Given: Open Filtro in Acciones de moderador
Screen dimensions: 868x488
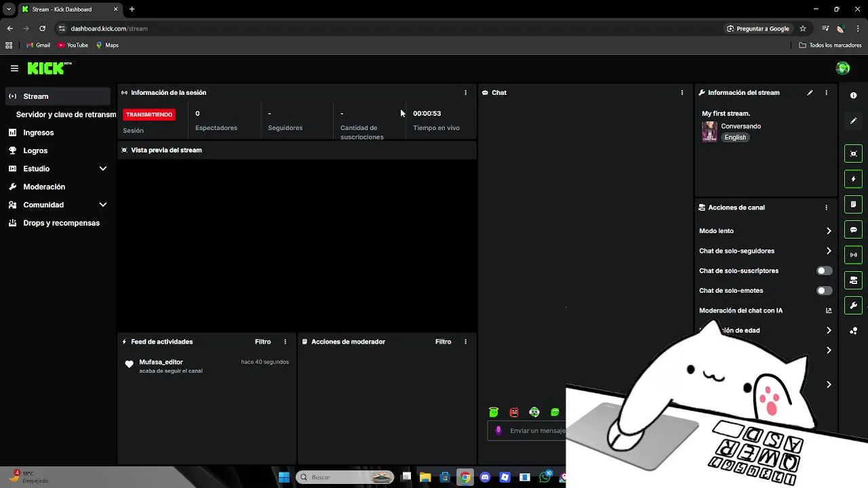Looking at the screenshot, I should (443, 342).
